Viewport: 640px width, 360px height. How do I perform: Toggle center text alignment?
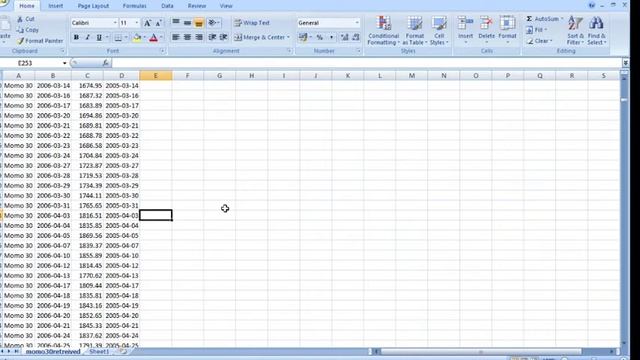pos(187,37)
